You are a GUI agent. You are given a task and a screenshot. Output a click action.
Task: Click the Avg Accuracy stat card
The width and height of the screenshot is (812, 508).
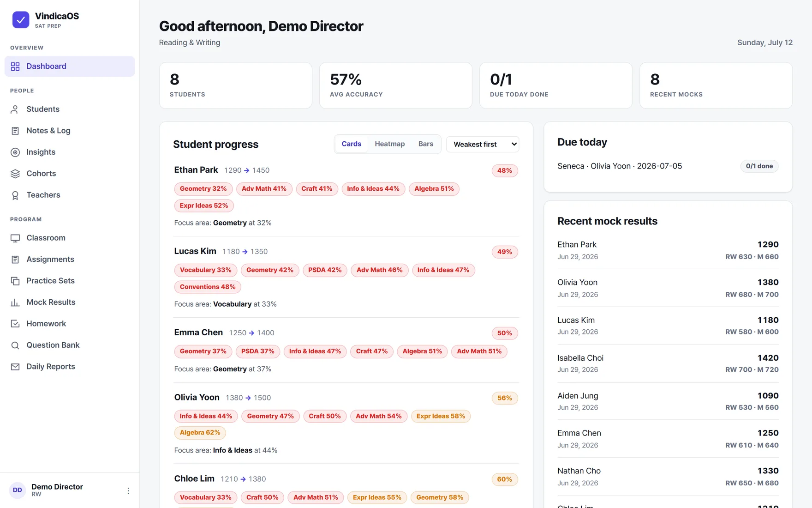[x=396, y=85]
